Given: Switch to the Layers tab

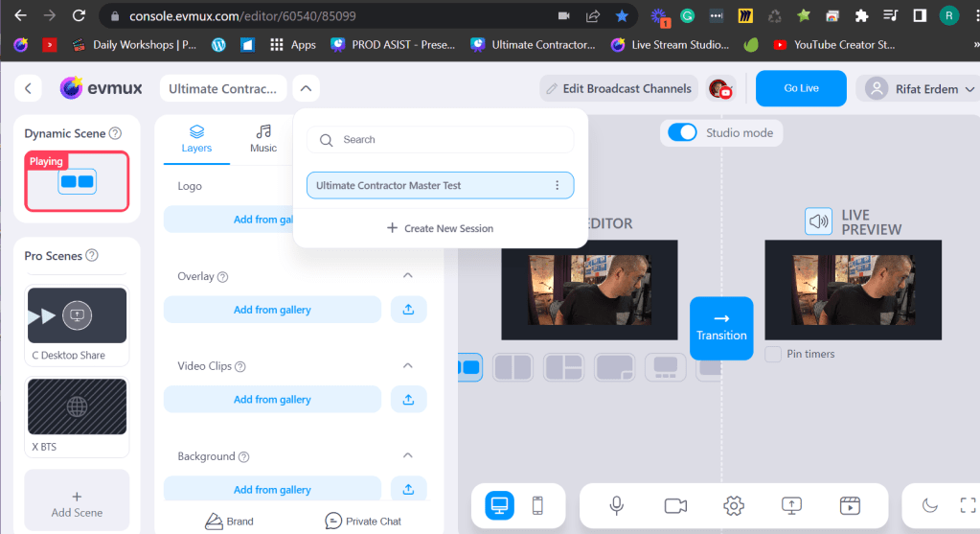Looking at the screenshot, I should click(197, 139).
